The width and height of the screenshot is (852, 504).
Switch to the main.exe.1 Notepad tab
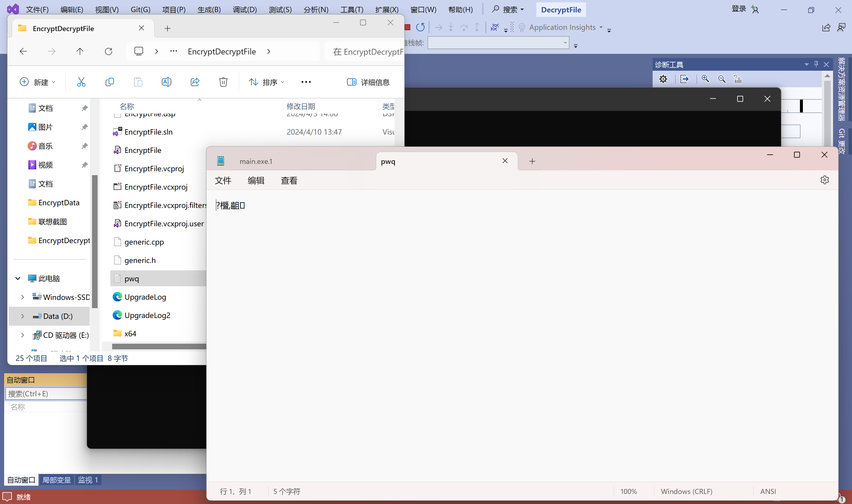point(256,161)
